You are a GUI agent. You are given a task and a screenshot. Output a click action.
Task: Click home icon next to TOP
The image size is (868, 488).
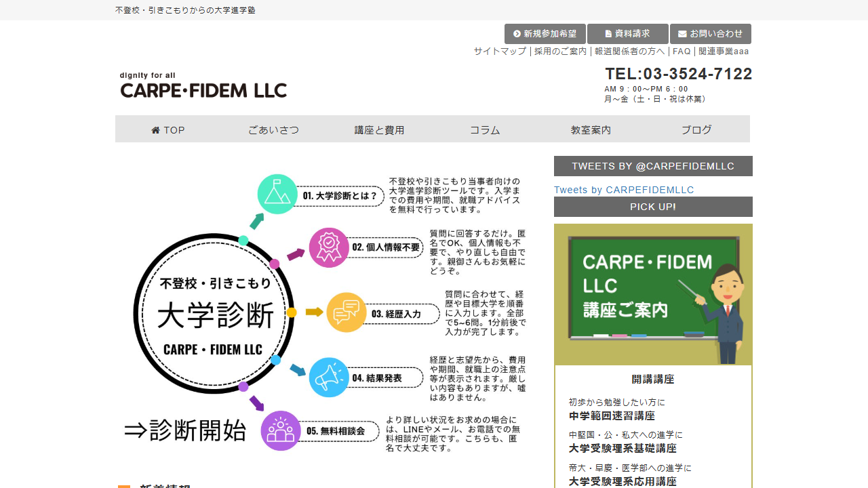156,130
